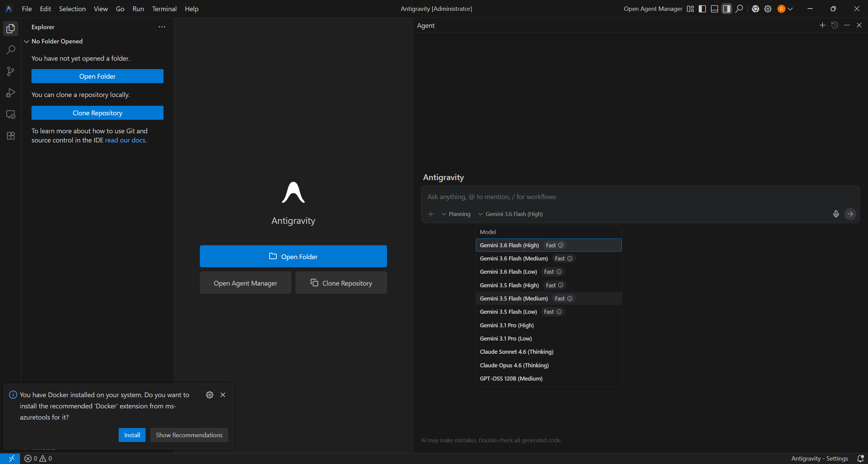Open notifications bell in status bar
The width and height of the screenshot is (868, 464).
click(x=860, y=459)
